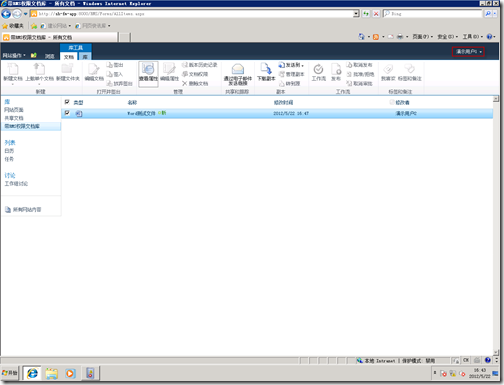The width and height of the screenshot is (504, 385).
Task: Open the Calendar link in left navigation
Action: tap(9, 151)
